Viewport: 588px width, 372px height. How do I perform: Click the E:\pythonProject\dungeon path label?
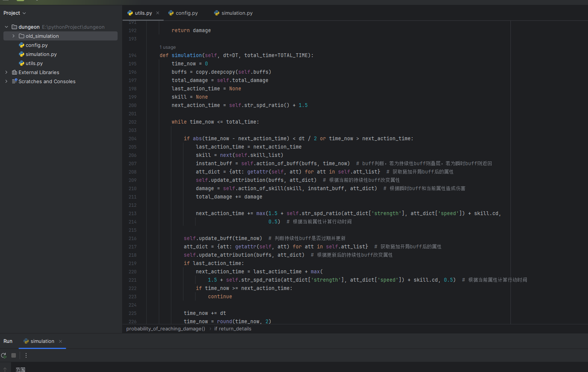click(x=73, y=27)
